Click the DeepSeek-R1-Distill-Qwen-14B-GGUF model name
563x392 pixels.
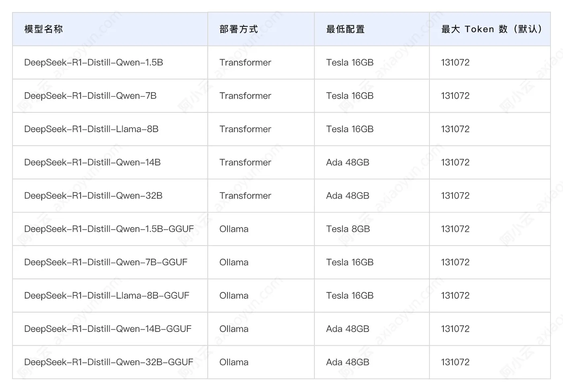[108, 329]
